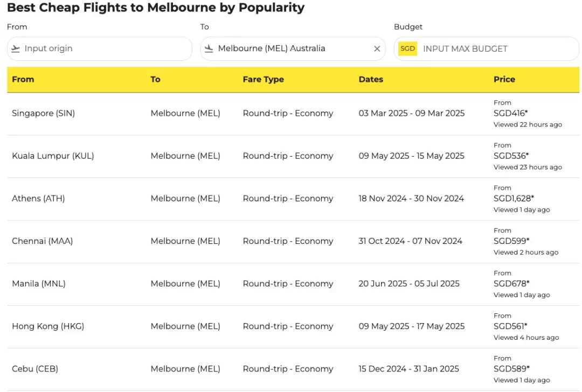
Task: Click the SGD416 Singapore price
Action: [510, 113]
